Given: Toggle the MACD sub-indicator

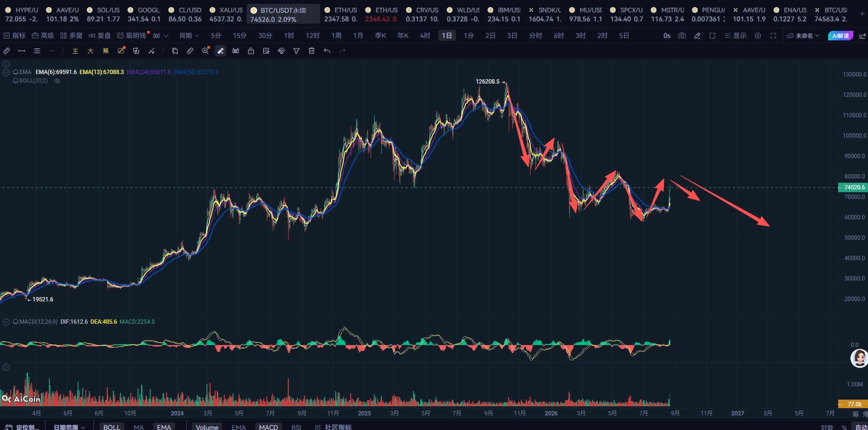Looking at the screenshot, I should [268, 427].
